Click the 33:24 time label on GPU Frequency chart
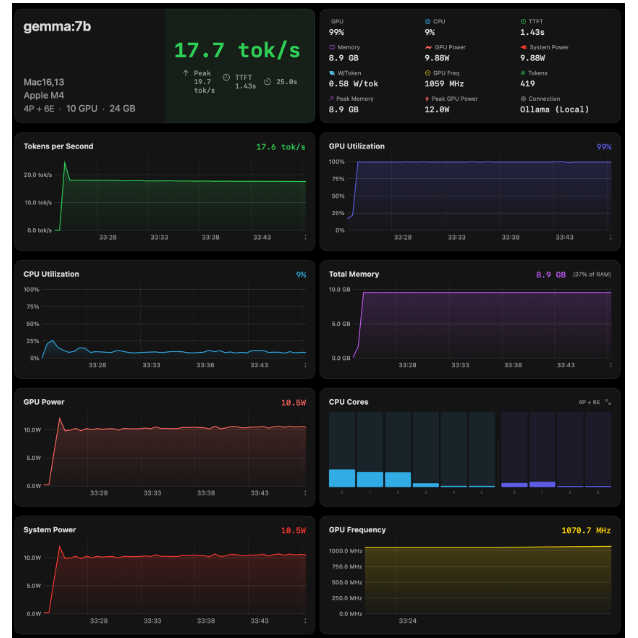 click(407, 621)
